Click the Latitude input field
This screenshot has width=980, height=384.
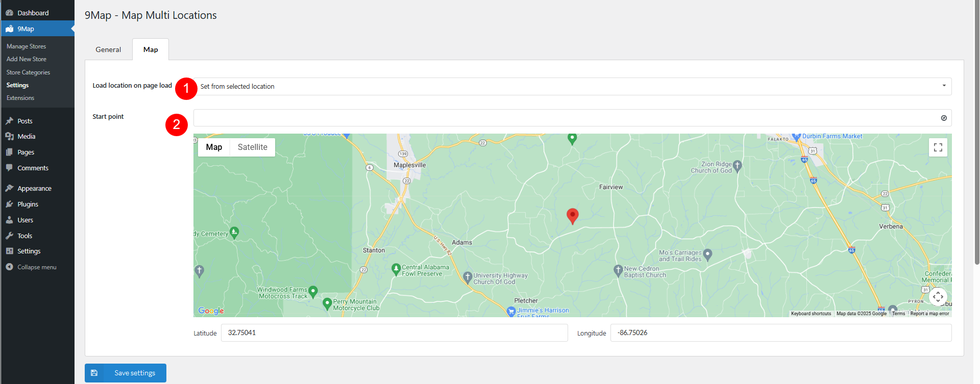394,332
